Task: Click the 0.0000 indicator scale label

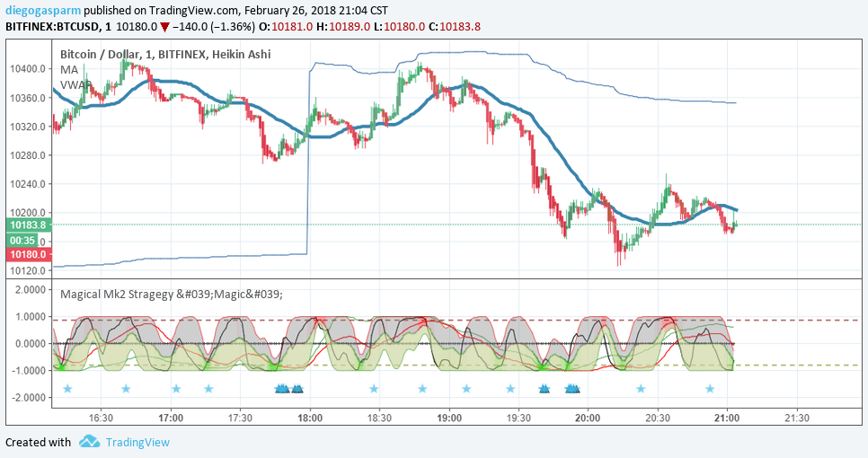Action: click(x=30, y=343)
